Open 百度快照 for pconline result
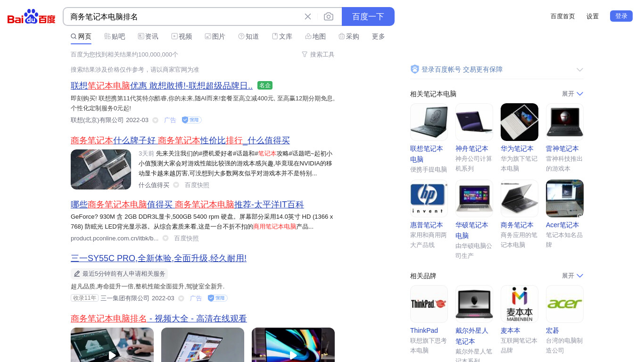644x362 pixels. click(x=186, y=239)
